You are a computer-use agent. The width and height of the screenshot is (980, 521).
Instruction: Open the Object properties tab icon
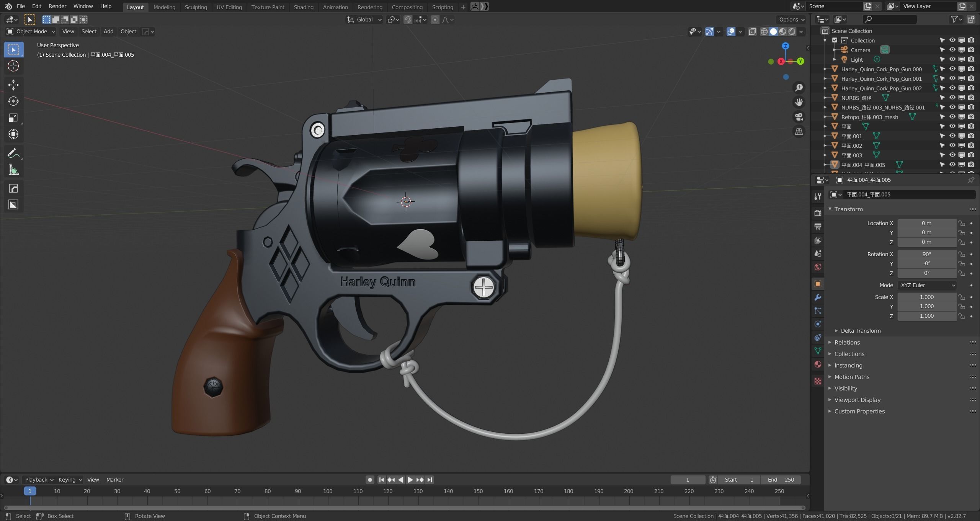[x=818, y=284]
